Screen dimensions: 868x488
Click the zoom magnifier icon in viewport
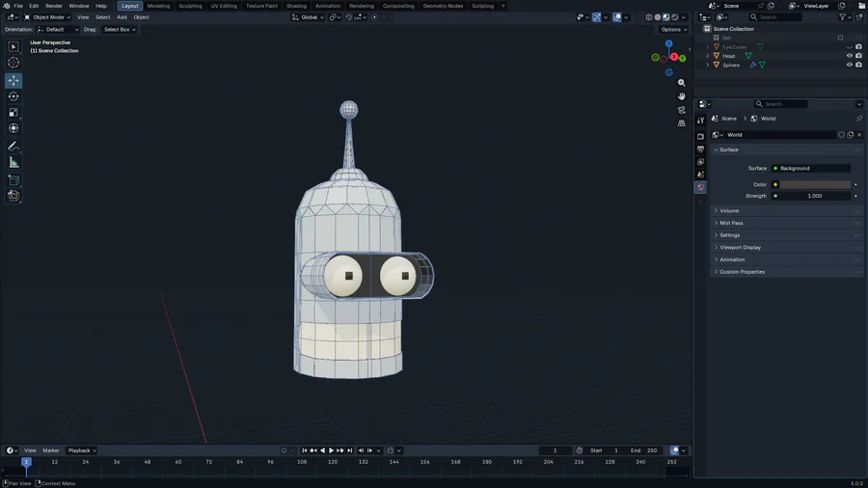682,82
